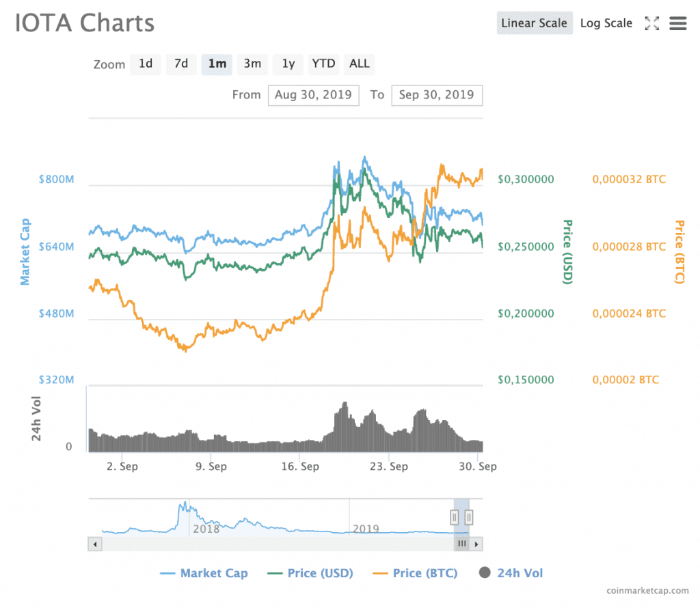Toggle Price (USD) series in legend
The height and width of the screenshot is (608, 700).
click(x=310, y=573)
